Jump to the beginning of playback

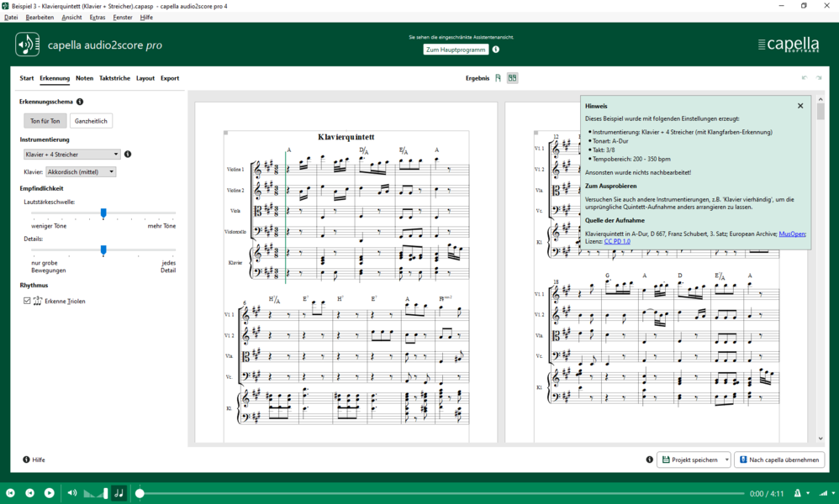pos(10,493)
